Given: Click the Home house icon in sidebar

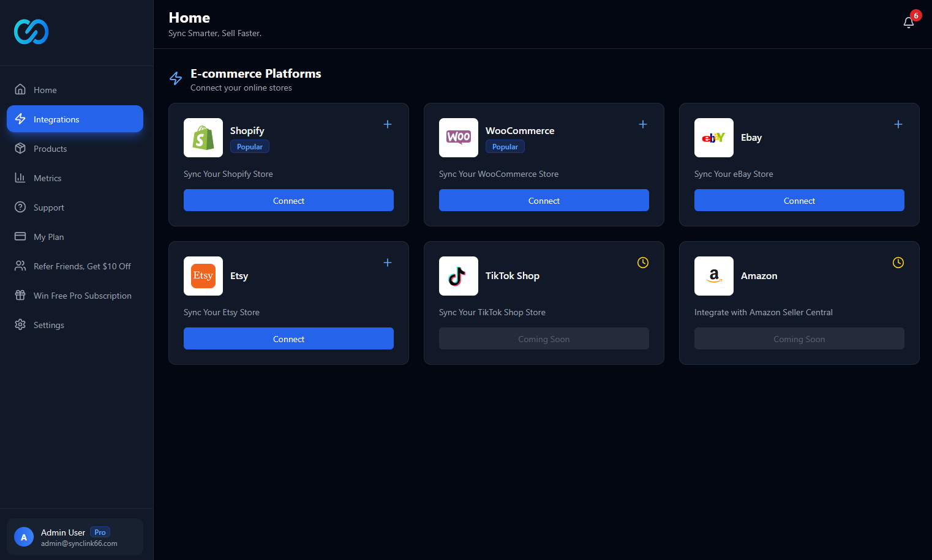Looking at the screenshot, I should [x=20, y=89].
